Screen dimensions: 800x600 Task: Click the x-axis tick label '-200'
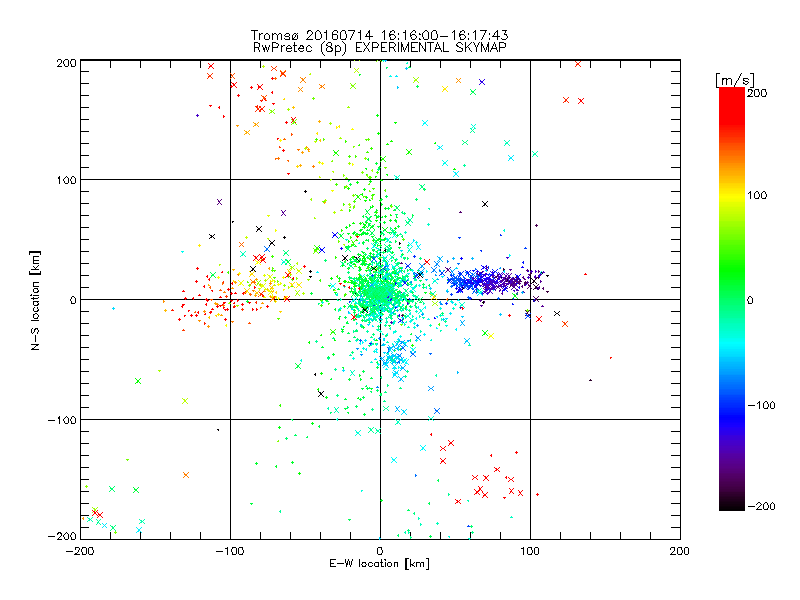80,551
